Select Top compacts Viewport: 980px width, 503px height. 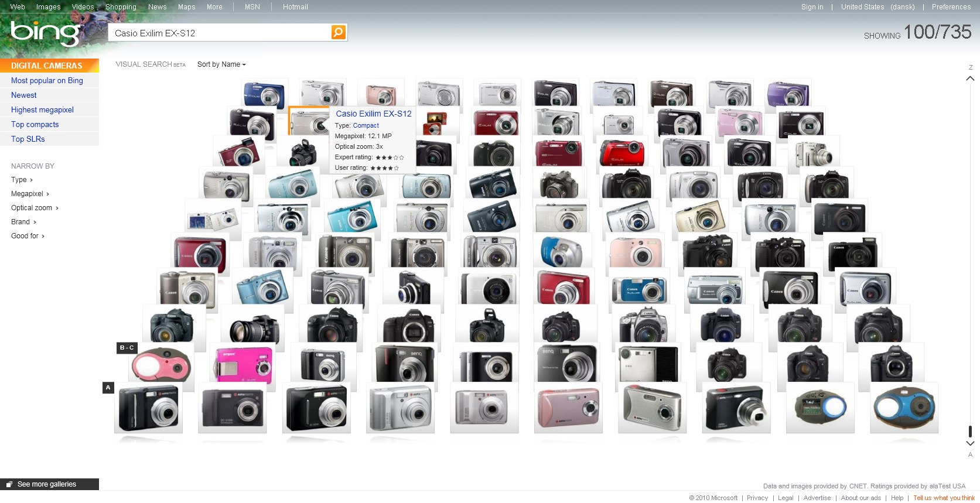tap(35, 125)
